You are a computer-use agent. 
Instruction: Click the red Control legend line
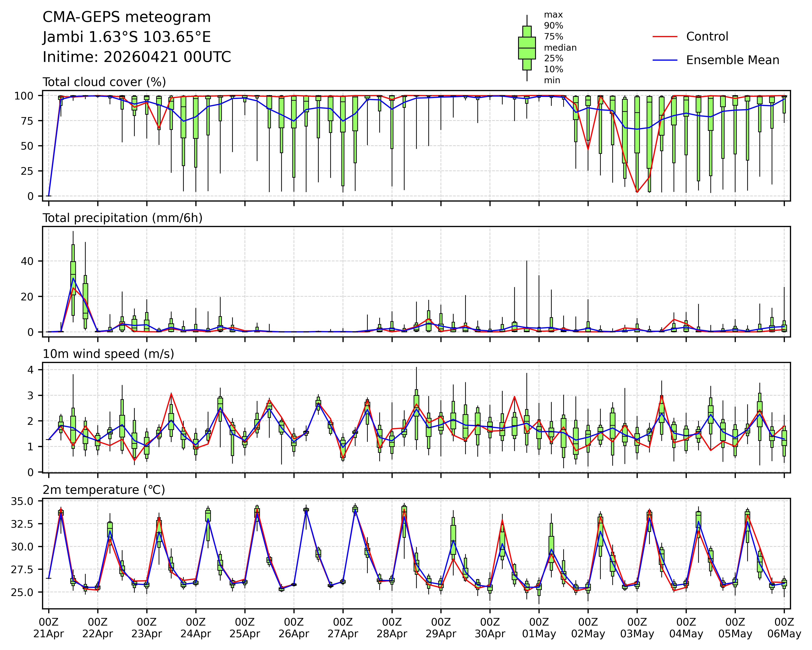665,36
